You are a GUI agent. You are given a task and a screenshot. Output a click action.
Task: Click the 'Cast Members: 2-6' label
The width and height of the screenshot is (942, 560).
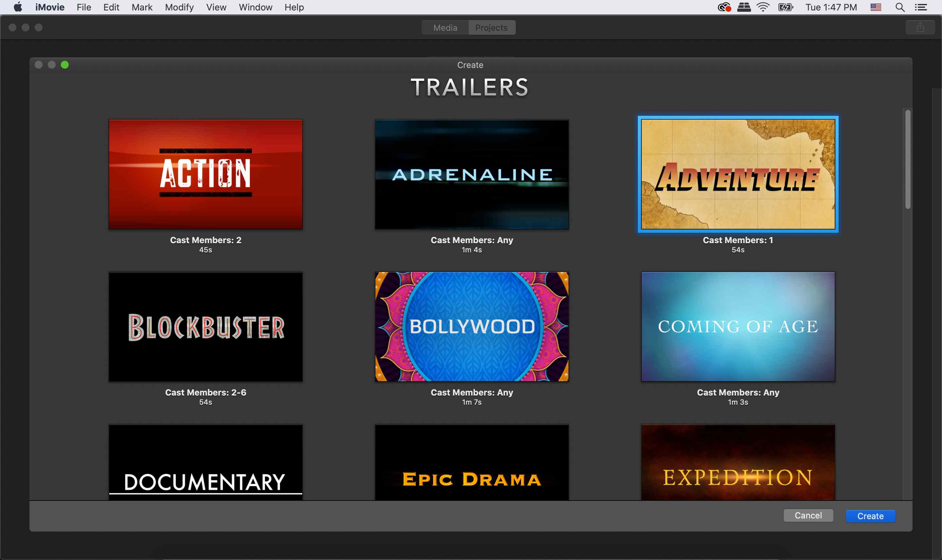pyautogui.click(x=205, y=392)
